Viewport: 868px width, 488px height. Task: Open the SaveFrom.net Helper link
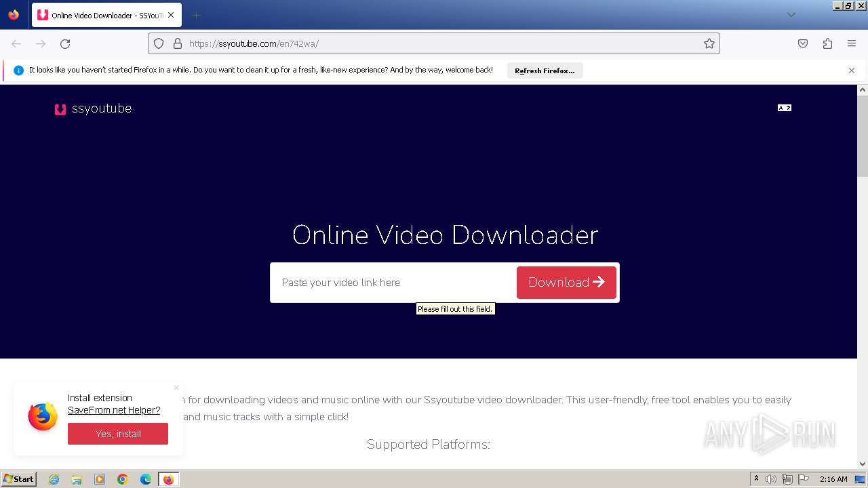[114, 410]
